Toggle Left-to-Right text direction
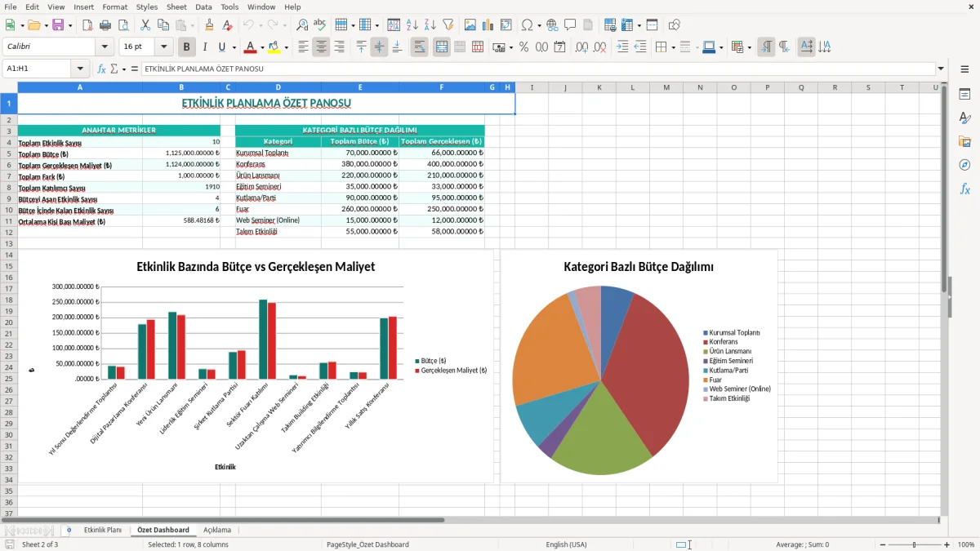 [766, 47]
